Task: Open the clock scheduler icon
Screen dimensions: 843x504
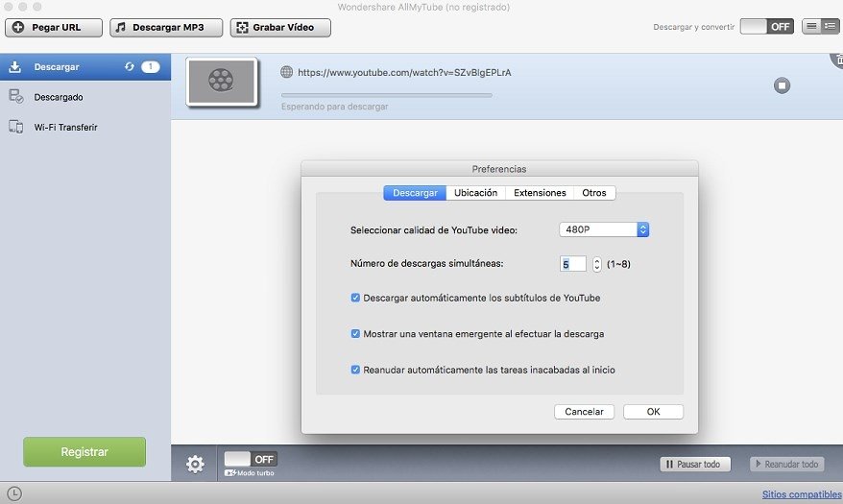Action: pos(14,493)
